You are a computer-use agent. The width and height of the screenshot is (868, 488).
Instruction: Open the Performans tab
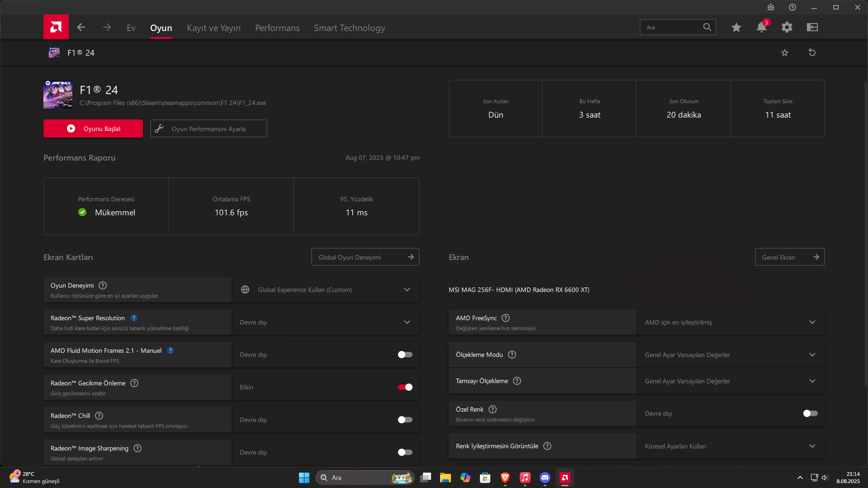[277, 28]
